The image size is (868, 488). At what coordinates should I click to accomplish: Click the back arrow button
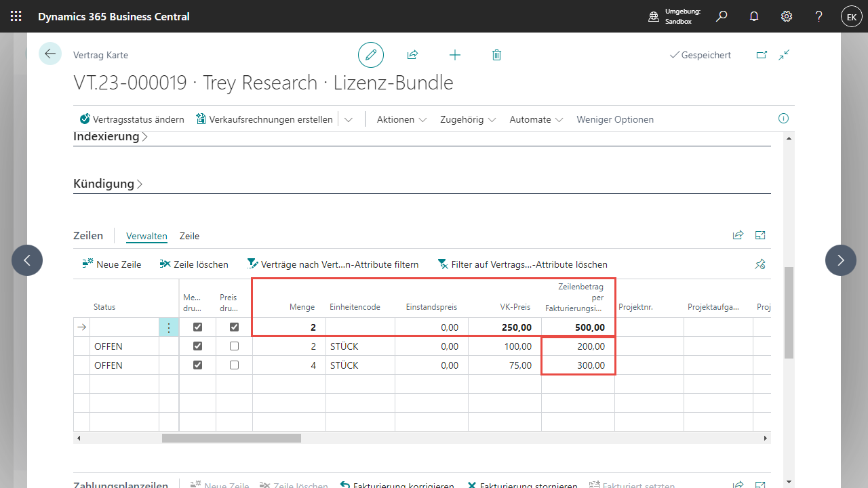pyautogui.click(x=50, y=54)
